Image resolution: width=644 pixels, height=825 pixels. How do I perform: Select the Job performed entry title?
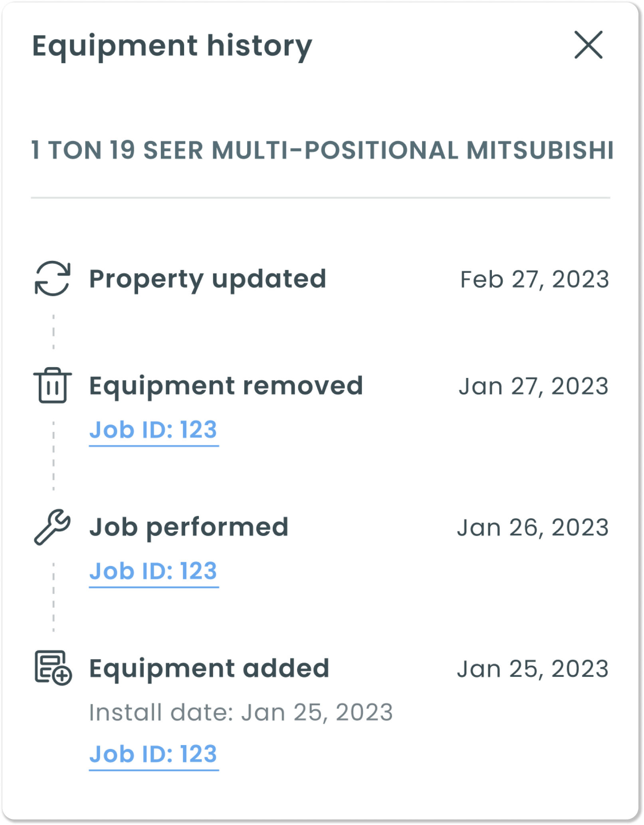pyautogui.click(x=188, y=528)
